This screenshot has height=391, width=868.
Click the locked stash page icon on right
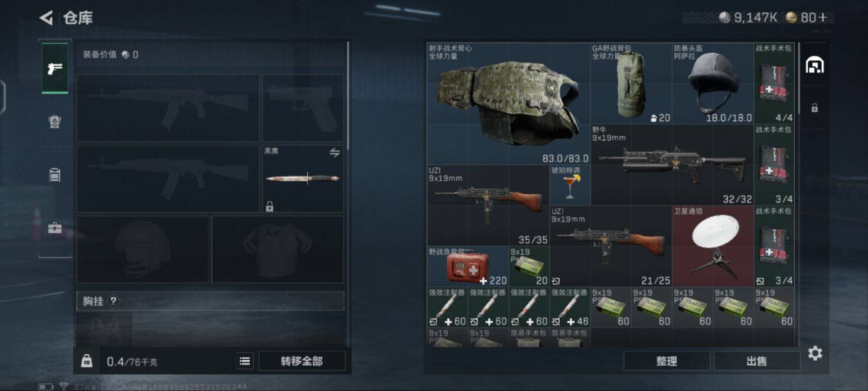point(815,108)
